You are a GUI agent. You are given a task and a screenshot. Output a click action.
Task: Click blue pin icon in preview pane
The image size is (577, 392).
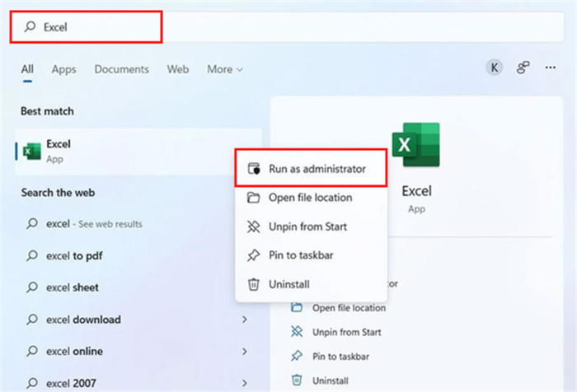(297, 356)
